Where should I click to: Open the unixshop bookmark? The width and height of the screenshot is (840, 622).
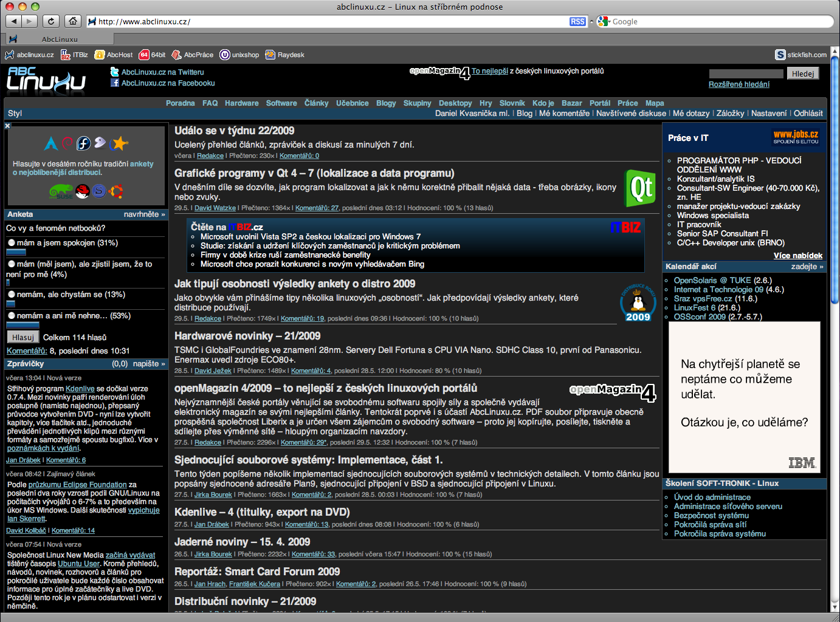(239, 55)
